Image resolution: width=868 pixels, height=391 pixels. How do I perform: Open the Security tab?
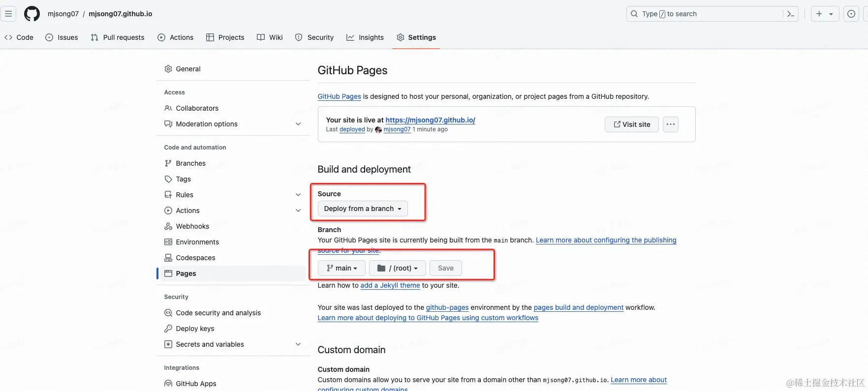pos(314,37)
